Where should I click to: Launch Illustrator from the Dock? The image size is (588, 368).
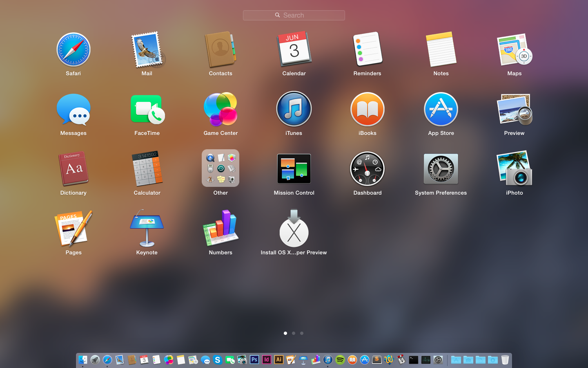(x=279, y=360)
